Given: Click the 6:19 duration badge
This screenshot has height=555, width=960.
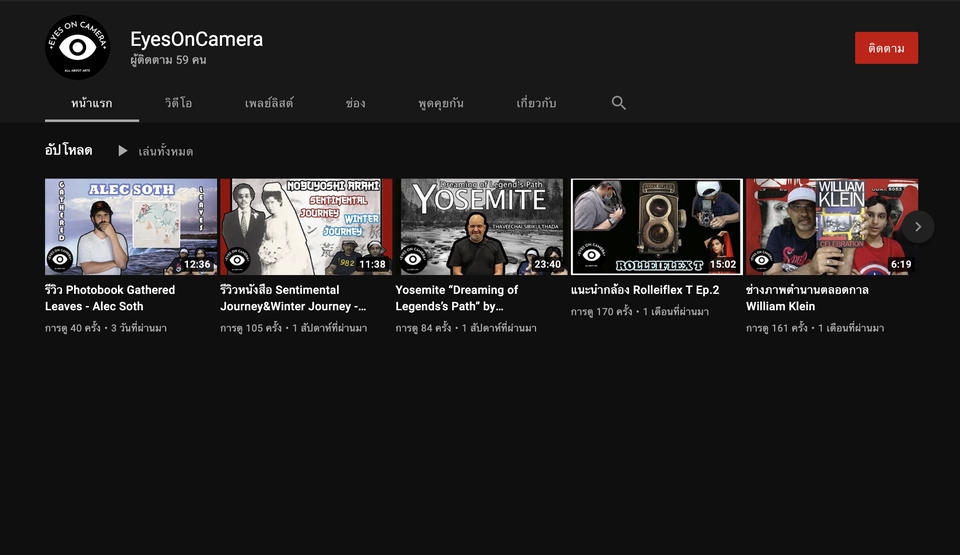Looking at the screenshot, I should (901, 264).
